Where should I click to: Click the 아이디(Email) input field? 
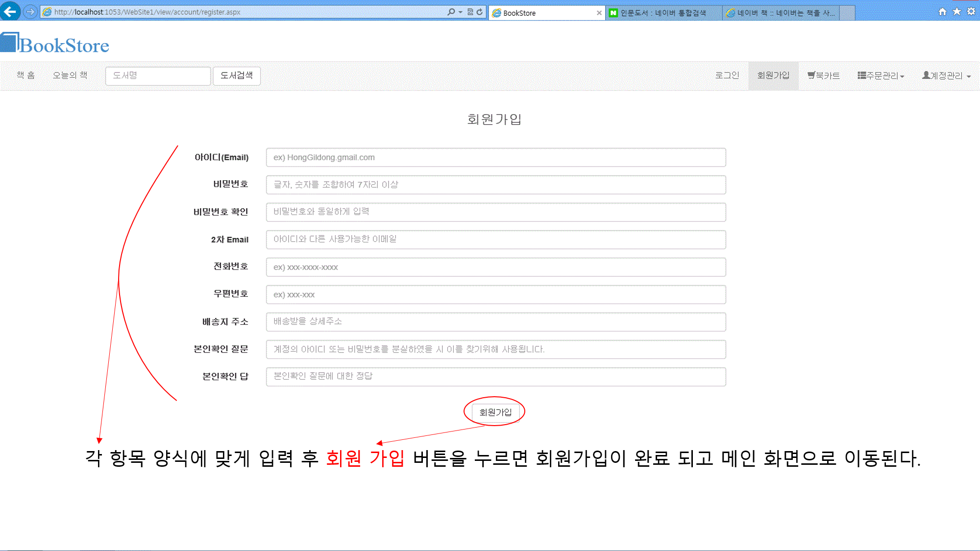[x=495, y=157]
